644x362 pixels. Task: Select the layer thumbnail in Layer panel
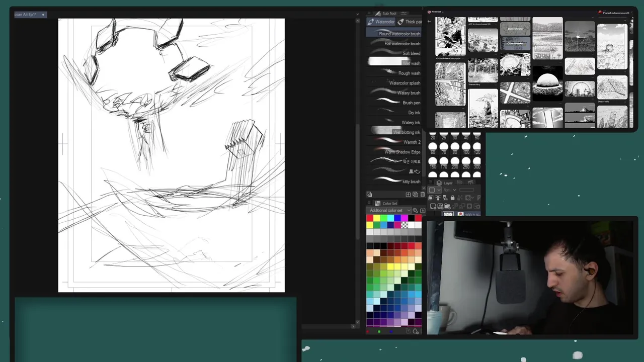(448, 215)
